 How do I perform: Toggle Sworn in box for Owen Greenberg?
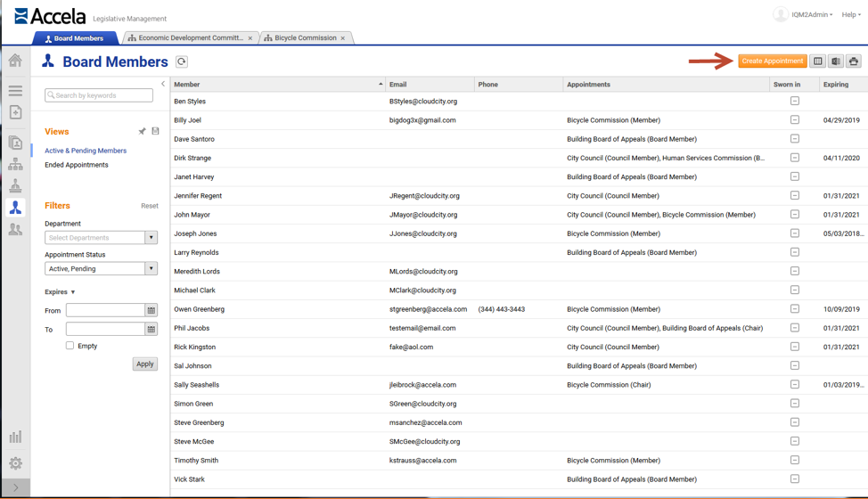795,308
